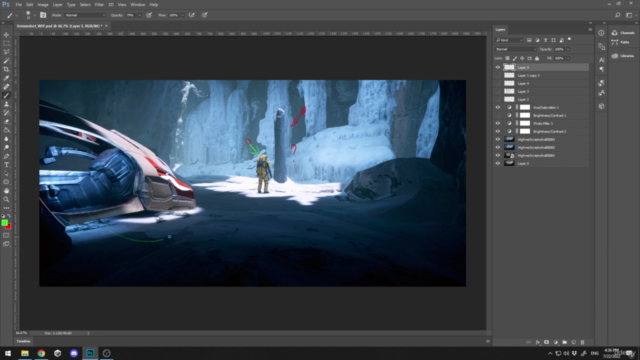
Task: Show Layer 2 visibility
Action: pos(498,99)
